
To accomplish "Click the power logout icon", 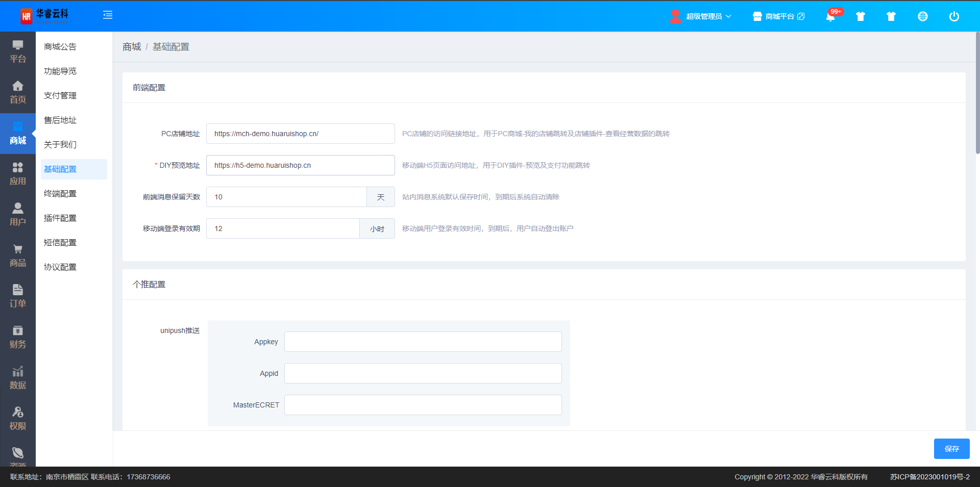I will [953, 16].
